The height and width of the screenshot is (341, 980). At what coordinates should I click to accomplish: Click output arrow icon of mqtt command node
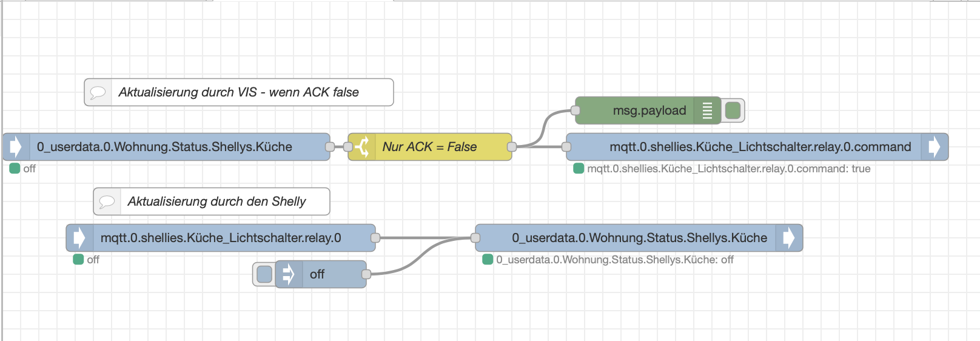click(x=935, y=147)
